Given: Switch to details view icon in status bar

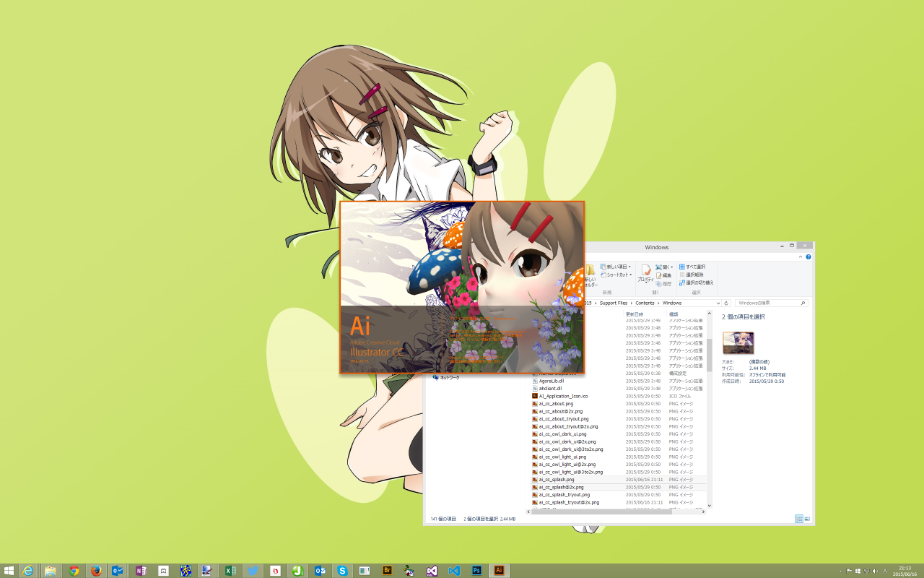Looking at the screenshot, I should [x=798, y=519].
